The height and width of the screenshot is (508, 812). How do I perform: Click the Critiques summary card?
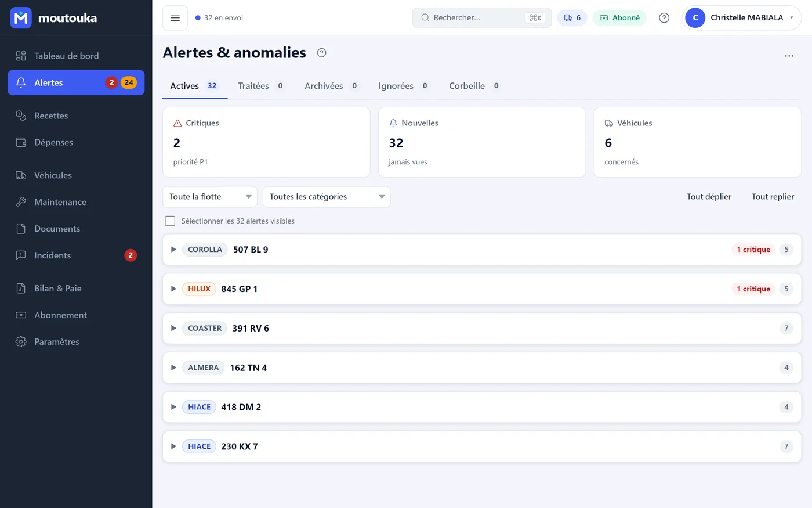coord(266,142)
